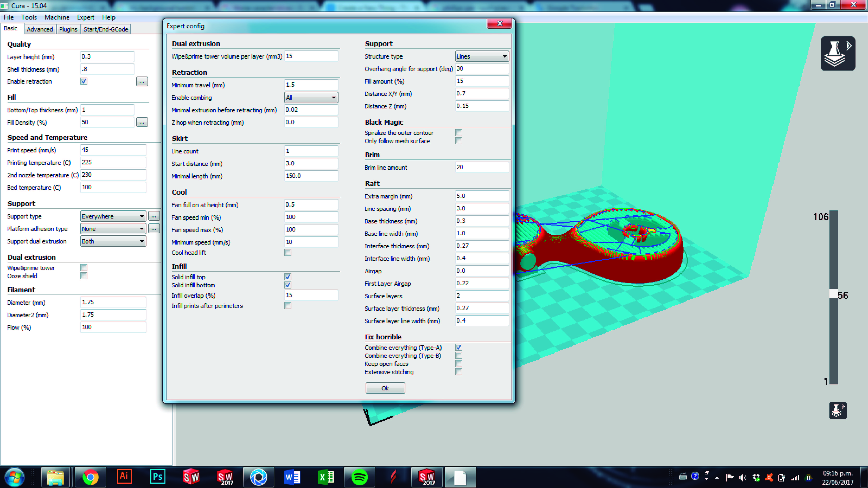This screenshot has width=868, height=488.
Task: Open the red feather app in the taskbar
Action: pyautogui.click(x=393, y=477)
